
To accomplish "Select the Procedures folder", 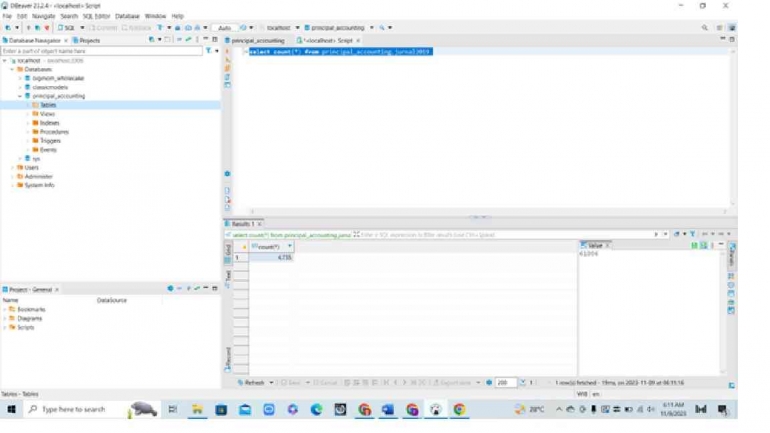I will pyautogui.click(x=54, y=132).
